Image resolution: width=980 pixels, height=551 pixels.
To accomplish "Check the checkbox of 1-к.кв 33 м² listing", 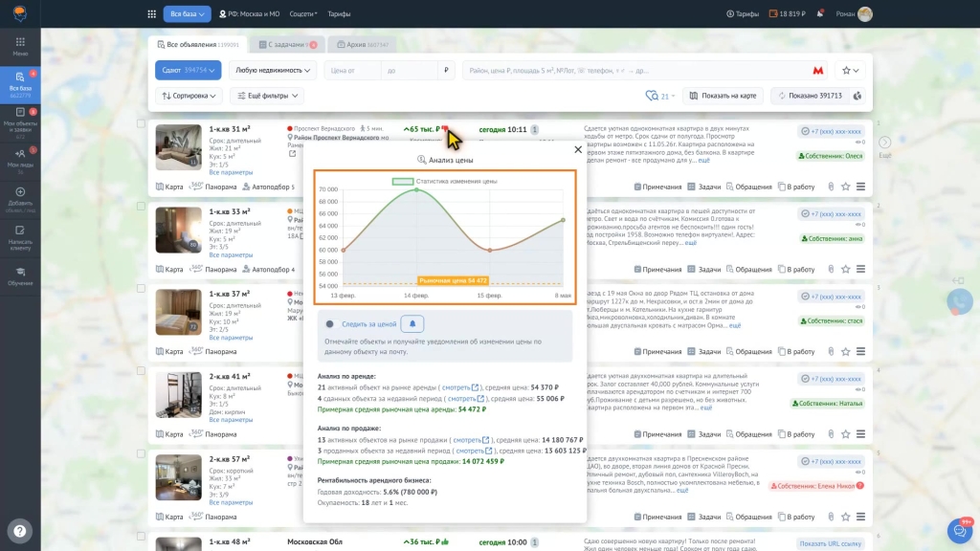I will pyautogui.click(x=141, y=207).
